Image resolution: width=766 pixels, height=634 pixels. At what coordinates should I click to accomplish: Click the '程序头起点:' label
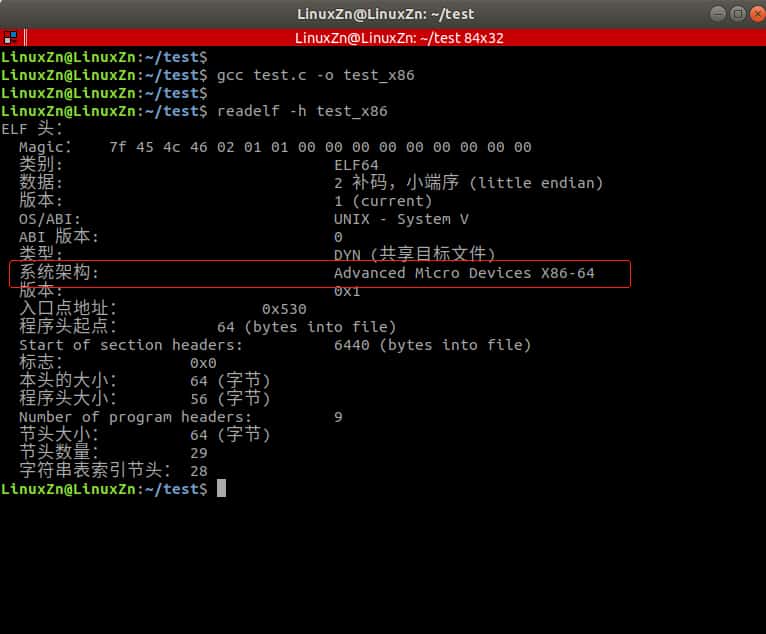[x=68, y=326]
